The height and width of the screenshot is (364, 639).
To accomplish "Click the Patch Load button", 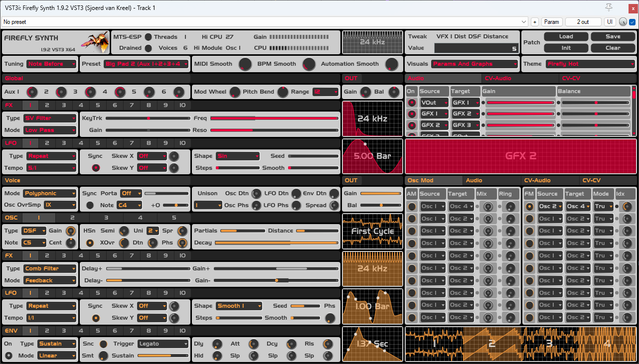I will coord(566,36).
